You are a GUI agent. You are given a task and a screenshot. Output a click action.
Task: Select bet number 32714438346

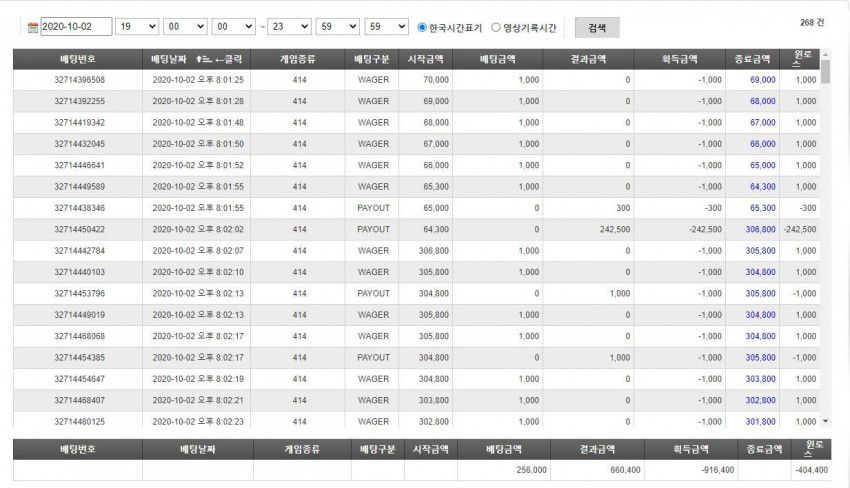coord(80,208)
